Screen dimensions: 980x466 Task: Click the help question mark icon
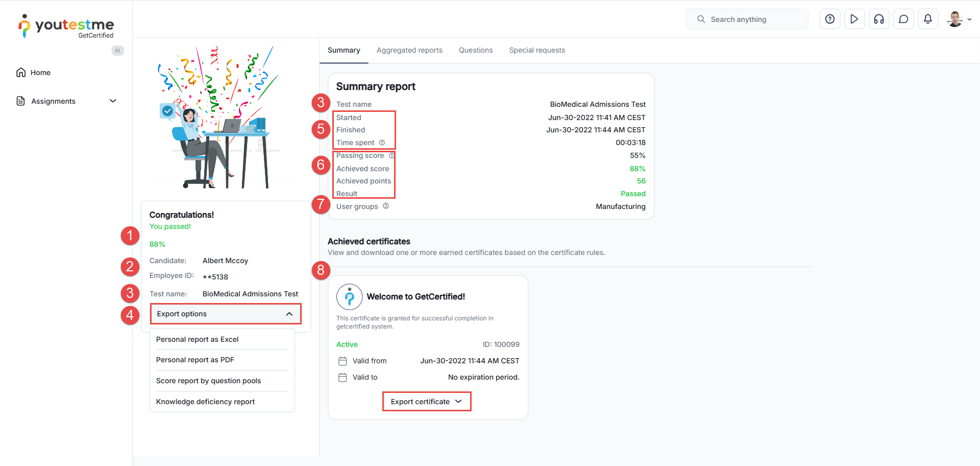pyautogui.click(x=830, y=19)
